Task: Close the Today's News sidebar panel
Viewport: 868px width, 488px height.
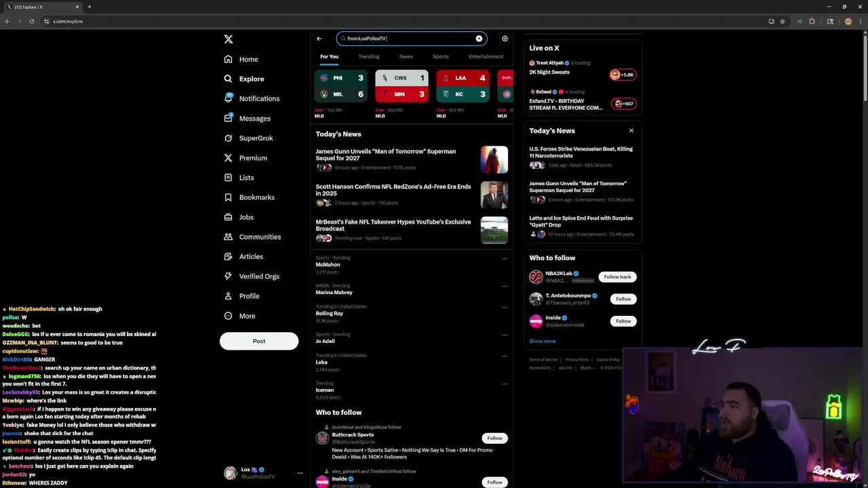Action: pos(631,131)
